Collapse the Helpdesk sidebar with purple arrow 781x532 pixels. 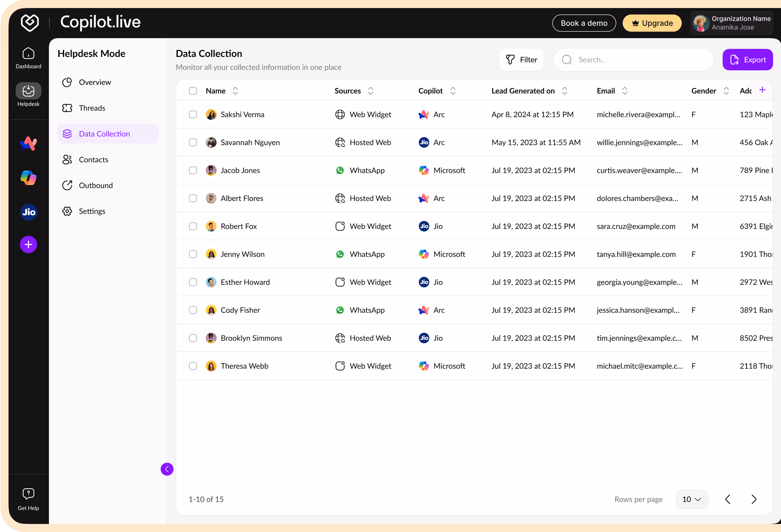point(167,469)
